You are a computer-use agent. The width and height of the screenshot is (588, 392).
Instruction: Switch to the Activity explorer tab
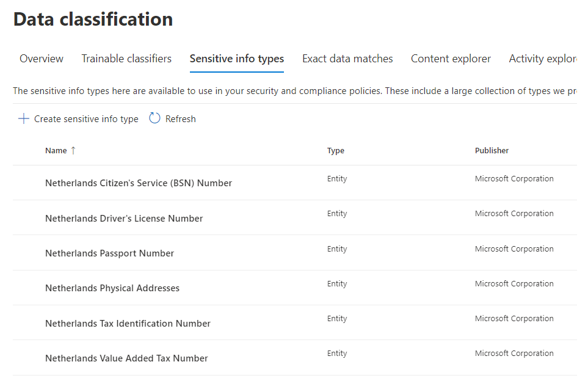point(542,59)
